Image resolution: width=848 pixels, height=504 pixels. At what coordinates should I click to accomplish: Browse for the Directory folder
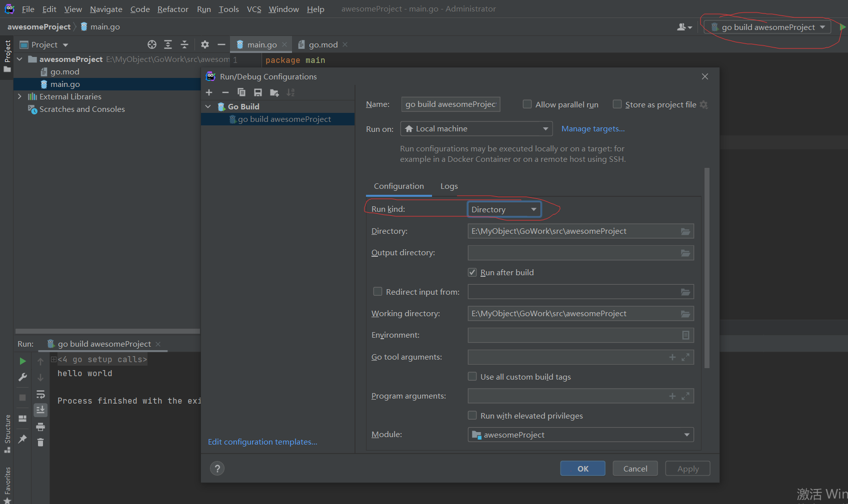tap(685, 231)
